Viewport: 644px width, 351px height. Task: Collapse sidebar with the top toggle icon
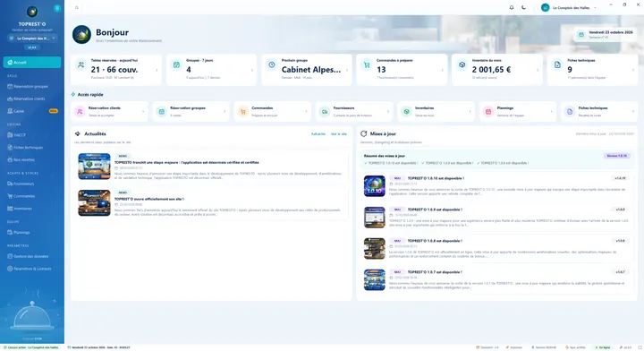57,8
